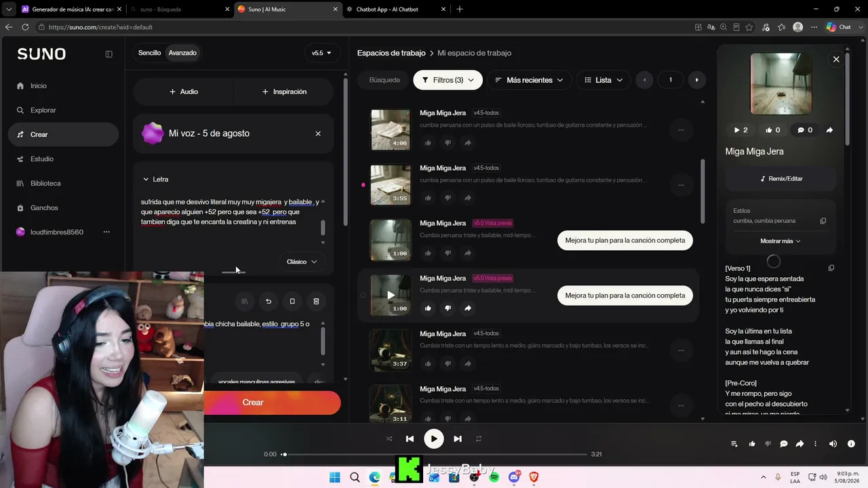The width and height of the screenshot is (868, 488).
Task: Open the Espacios de trabajo breadcrumb
Action: click(391, 53)
